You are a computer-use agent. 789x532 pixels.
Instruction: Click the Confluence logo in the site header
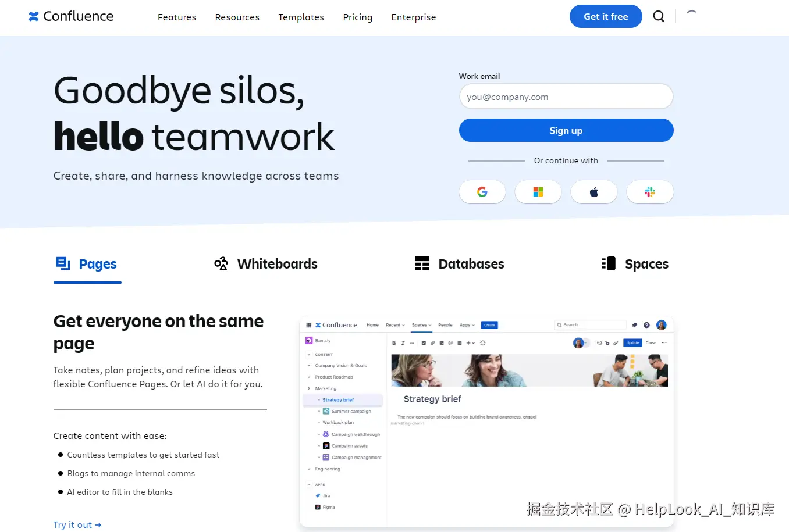(71, 16)
